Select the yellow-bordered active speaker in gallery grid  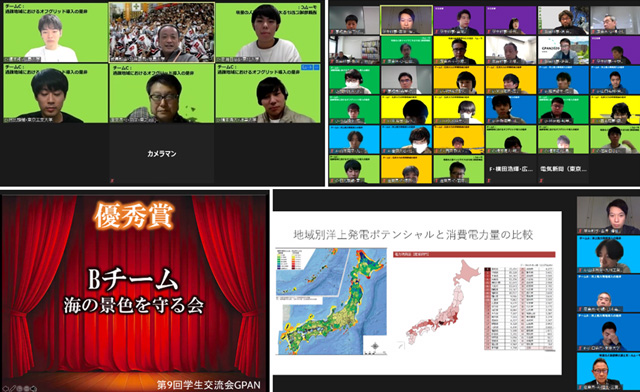[406, 20]
